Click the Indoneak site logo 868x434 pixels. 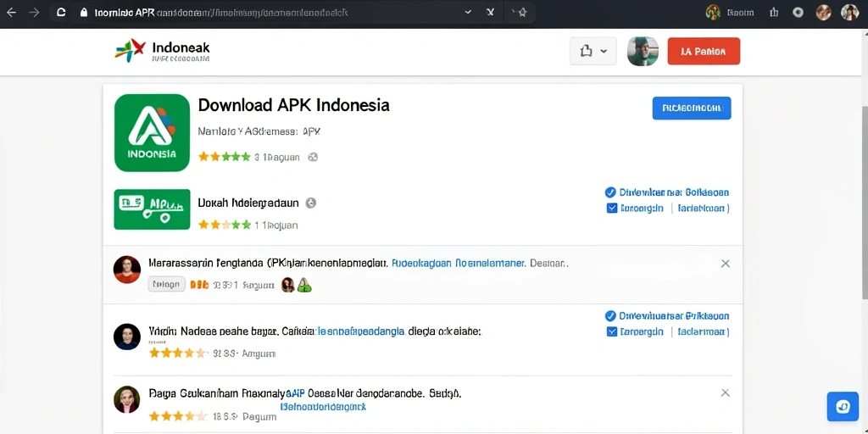coord(162,51)
